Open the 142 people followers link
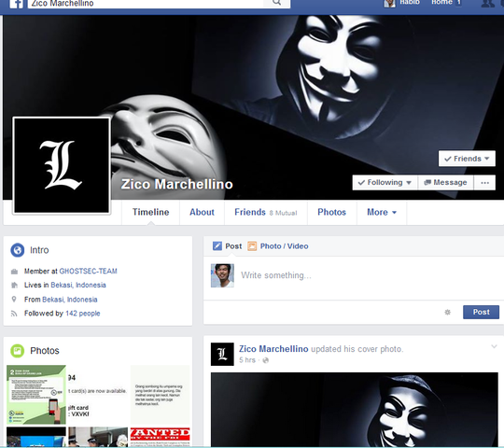The width and height of the screenshot is (504, 448). (x=83, y=314)
